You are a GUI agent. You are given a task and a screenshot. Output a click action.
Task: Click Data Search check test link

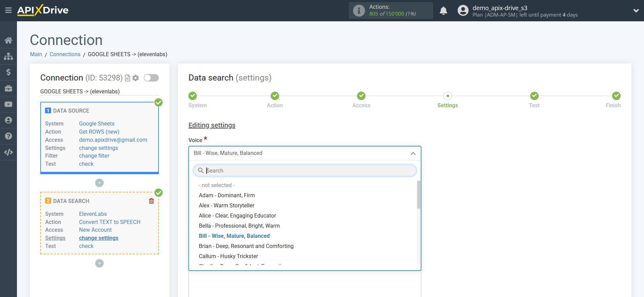tap(86, 246)
